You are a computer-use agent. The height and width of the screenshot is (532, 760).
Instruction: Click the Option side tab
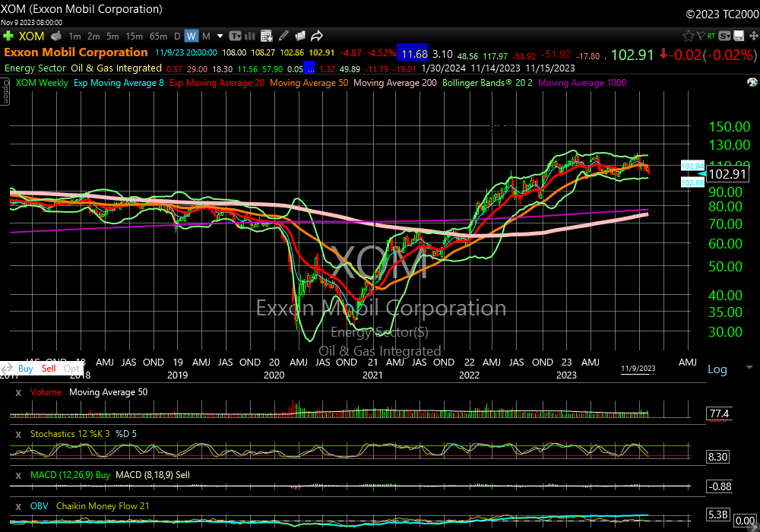click(x=5, y=91)
